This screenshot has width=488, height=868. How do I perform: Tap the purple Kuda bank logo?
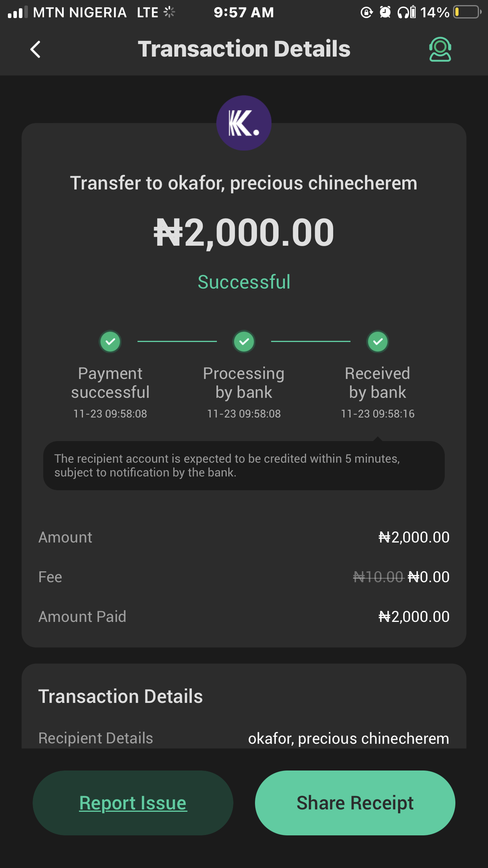244,123
